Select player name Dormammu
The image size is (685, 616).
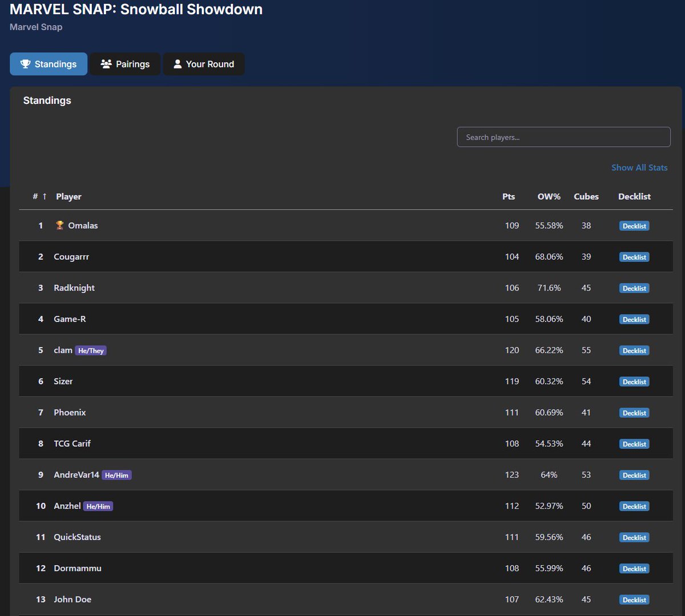78,568
